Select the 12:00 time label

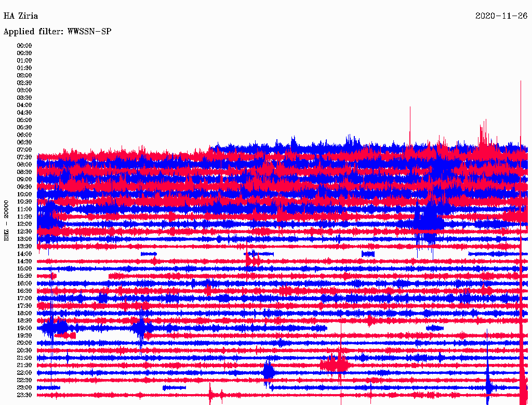click(24, 224)
